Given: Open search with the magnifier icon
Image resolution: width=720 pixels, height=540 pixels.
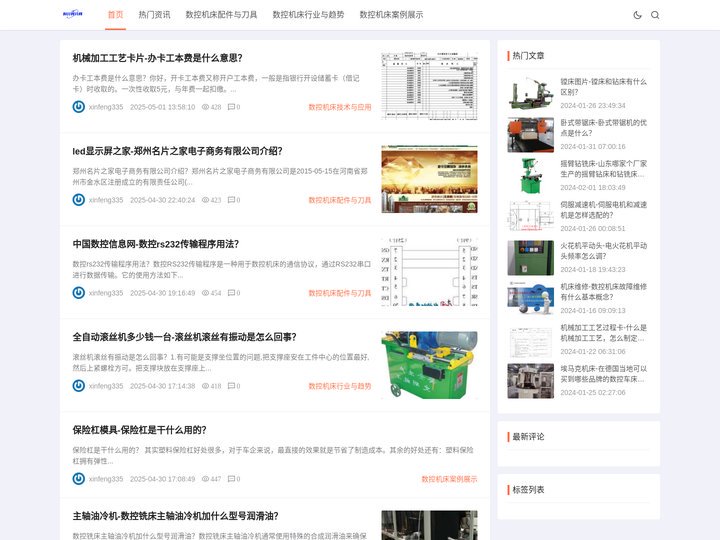Looking at the screenshot, I should 655,15.
